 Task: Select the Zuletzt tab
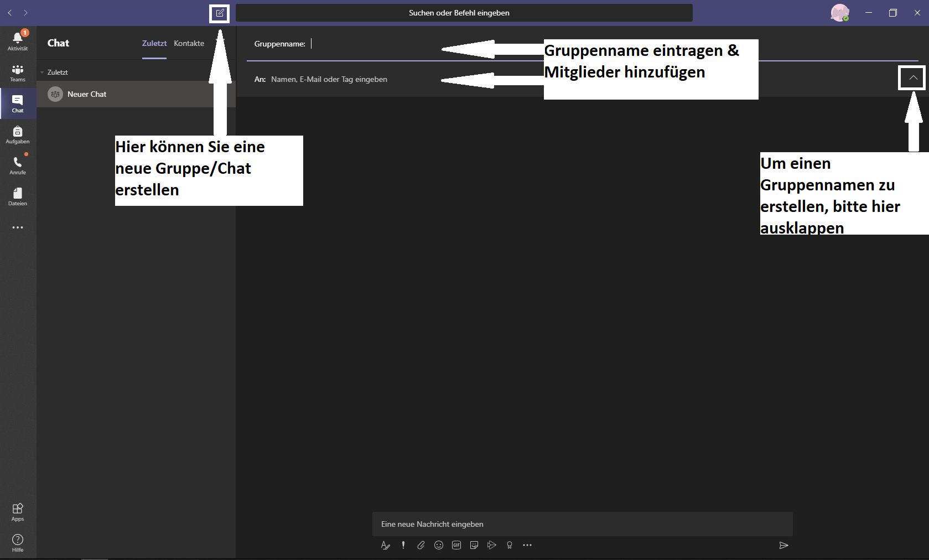(154, 43)
